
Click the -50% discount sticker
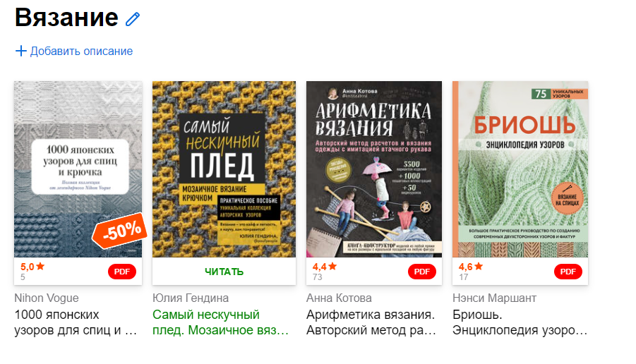pos(119,230)
